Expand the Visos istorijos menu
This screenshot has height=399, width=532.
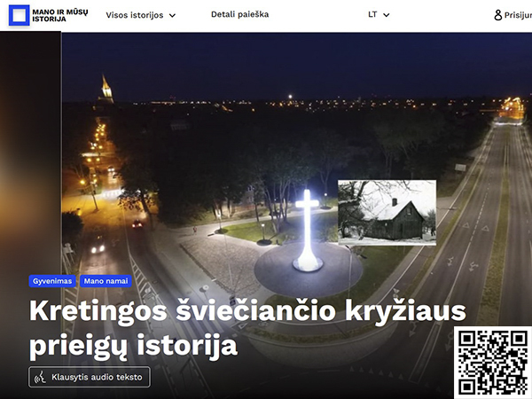pos(141,15)
